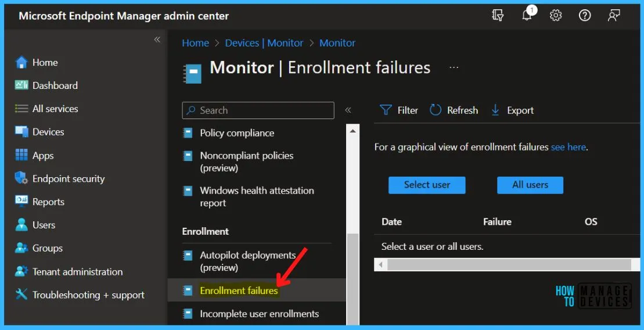
Task: Open the ellipsis more options beside title
Action: (454, 67)
